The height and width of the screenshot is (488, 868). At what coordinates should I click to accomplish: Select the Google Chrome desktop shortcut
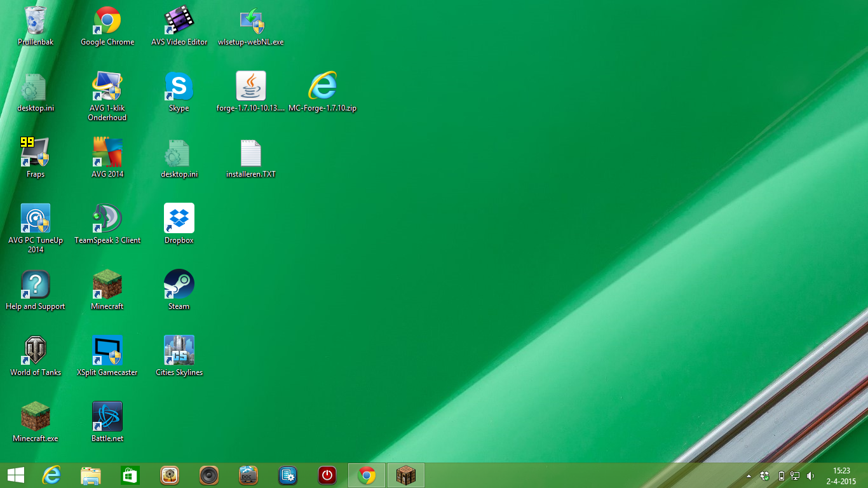click(107, 26)
